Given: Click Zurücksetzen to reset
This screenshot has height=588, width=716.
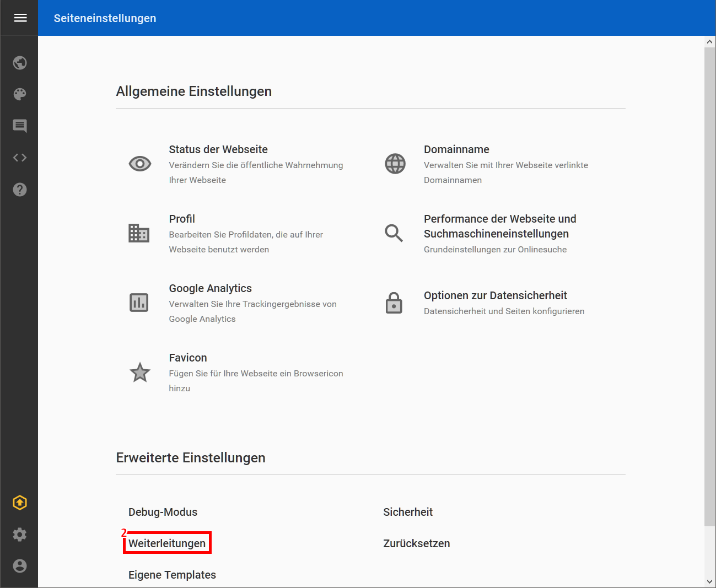Looking at the screenshot, I should pyautogui.click(x=416, y=543).
